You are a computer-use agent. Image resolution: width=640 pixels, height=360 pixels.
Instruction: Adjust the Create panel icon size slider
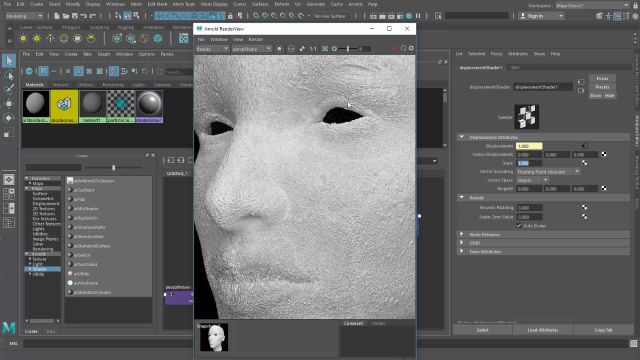(x=113, y=167)
